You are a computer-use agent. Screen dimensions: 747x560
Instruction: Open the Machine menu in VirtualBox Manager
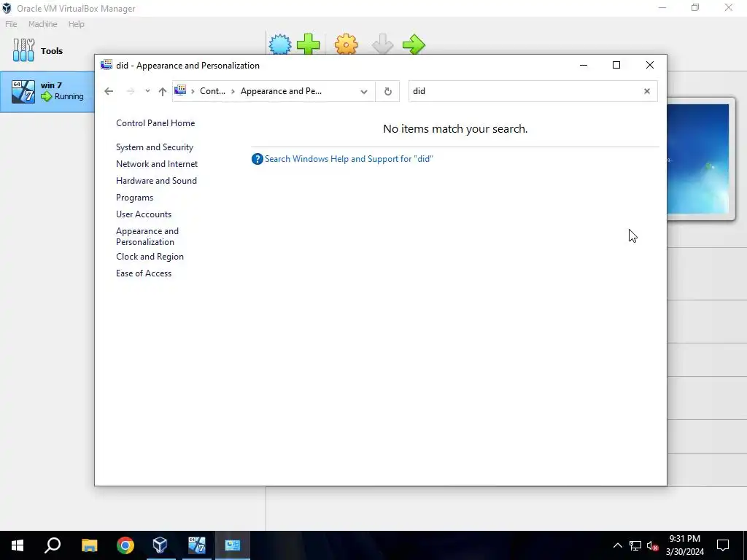pyautogui.click(x=43, y=24)
